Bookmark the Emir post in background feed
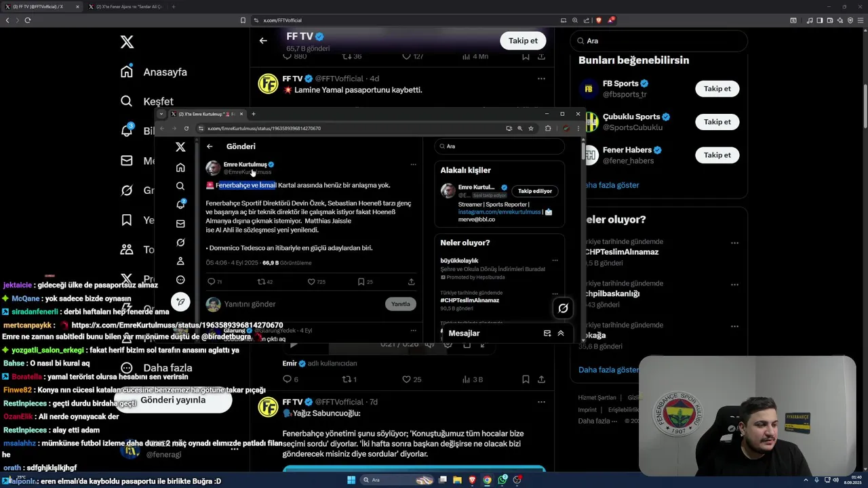868x488 pixels. [526, 380]
